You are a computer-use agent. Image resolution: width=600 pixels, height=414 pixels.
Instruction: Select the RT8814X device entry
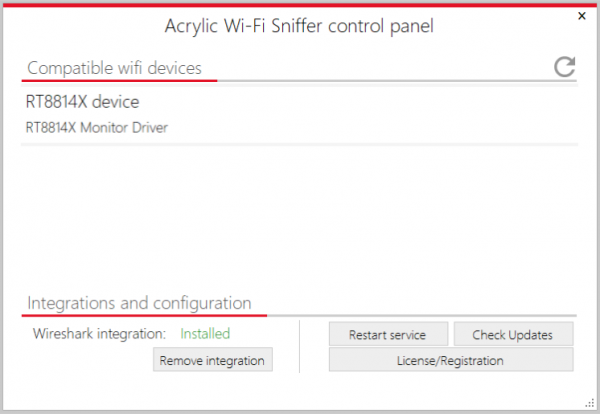82,102
